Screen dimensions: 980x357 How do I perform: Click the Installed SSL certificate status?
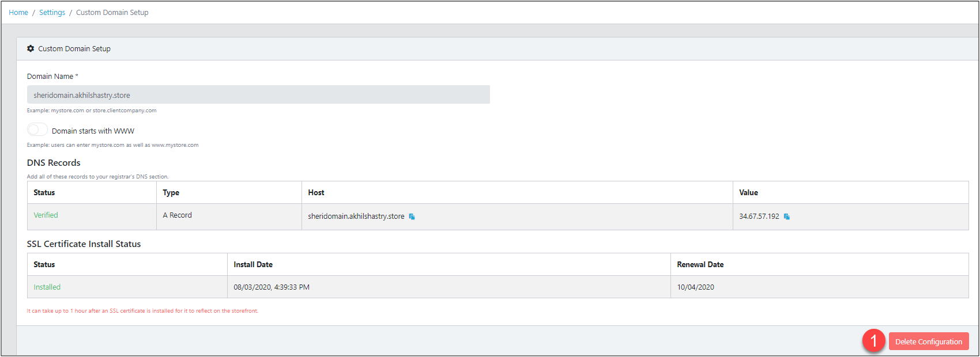click(47, 287)
